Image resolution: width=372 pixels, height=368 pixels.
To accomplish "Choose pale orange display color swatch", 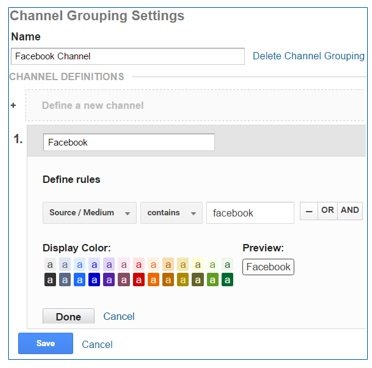I will (153, 265).
